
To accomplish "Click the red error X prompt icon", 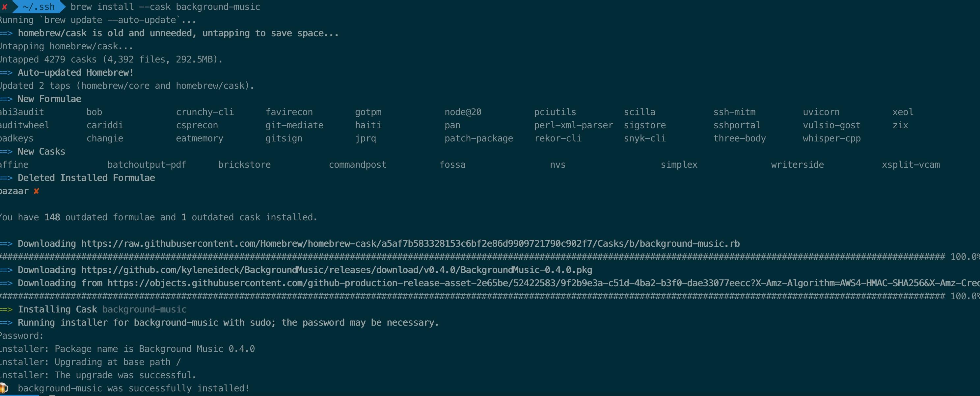I will 5,7.
